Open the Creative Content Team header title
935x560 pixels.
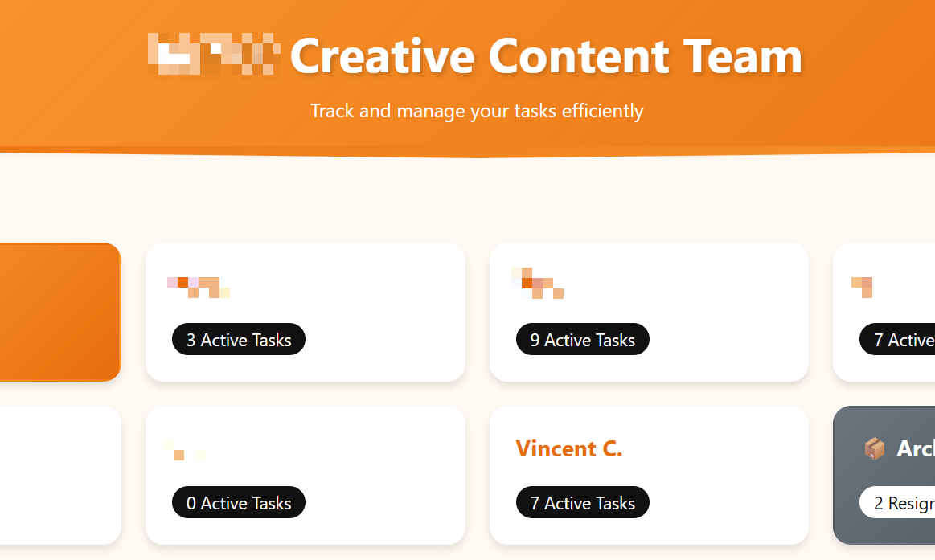click(x=547, y=56)
